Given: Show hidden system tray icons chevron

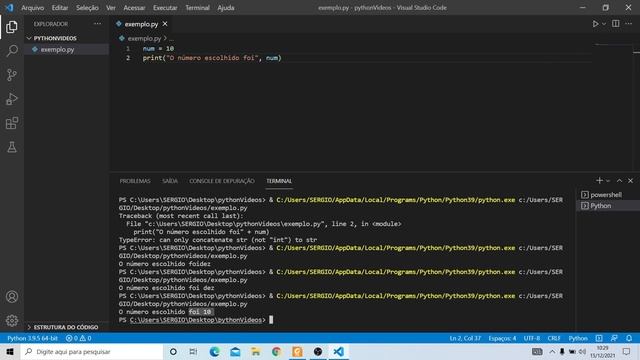Looking at the screenshot, I should (552, 351).
